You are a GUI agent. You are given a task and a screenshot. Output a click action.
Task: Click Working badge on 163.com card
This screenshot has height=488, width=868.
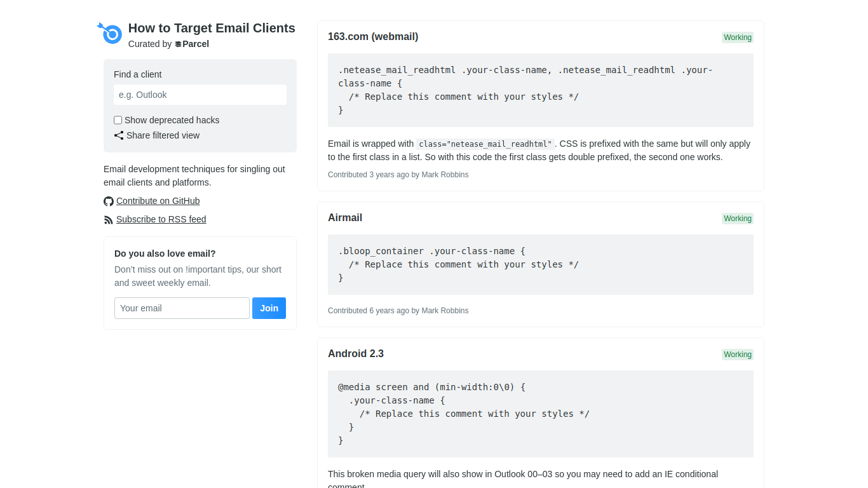(738, 37)
